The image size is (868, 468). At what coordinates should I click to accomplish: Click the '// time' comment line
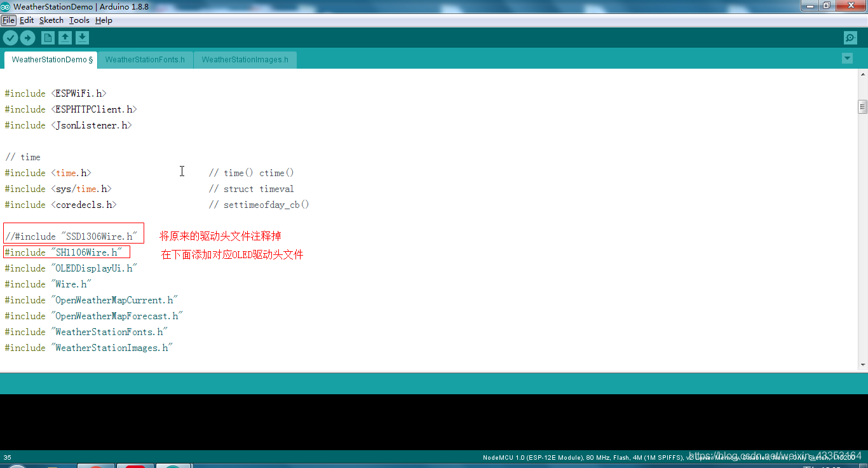(22, 157)
